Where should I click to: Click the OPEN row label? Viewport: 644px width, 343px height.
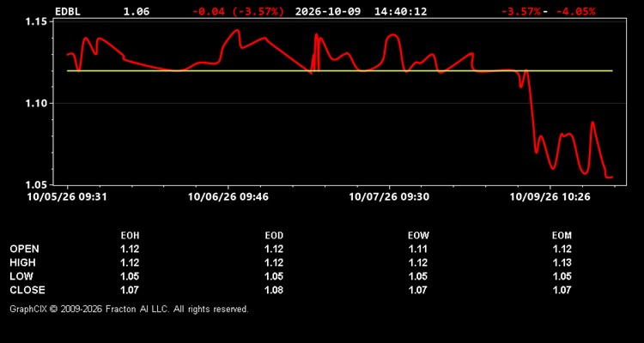coord(25,249)
